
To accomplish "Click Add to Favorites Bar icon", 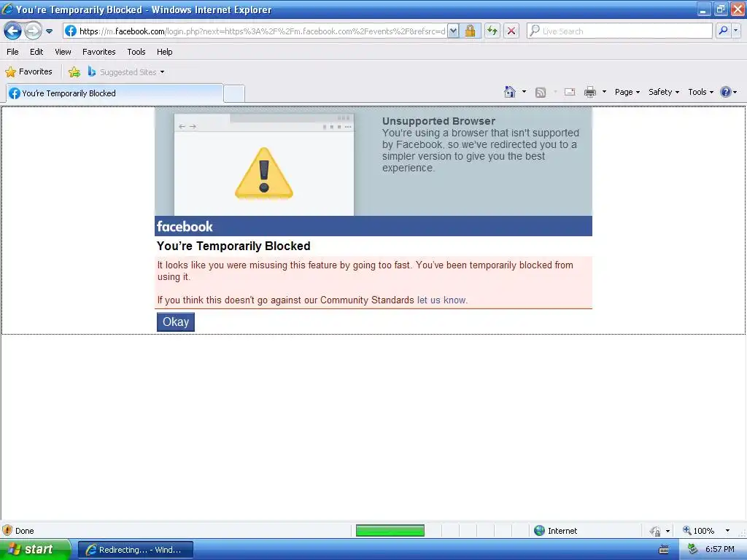I will [x=74, y=72].
